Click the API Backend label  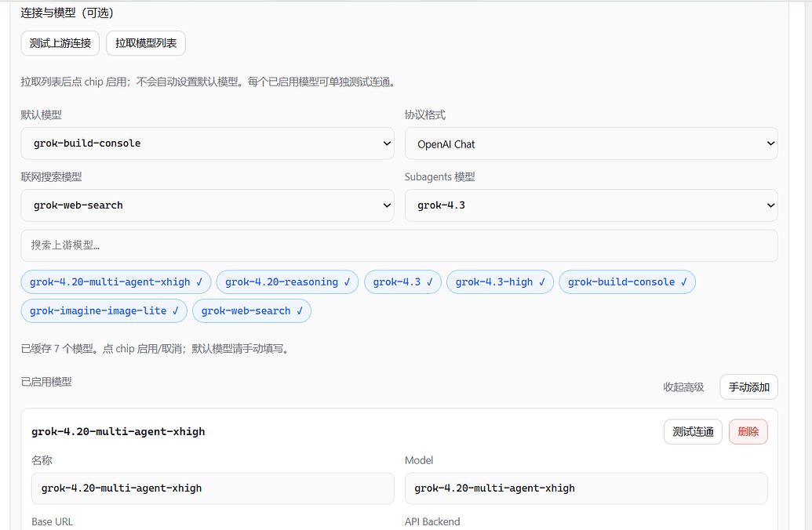coord(432,521)
